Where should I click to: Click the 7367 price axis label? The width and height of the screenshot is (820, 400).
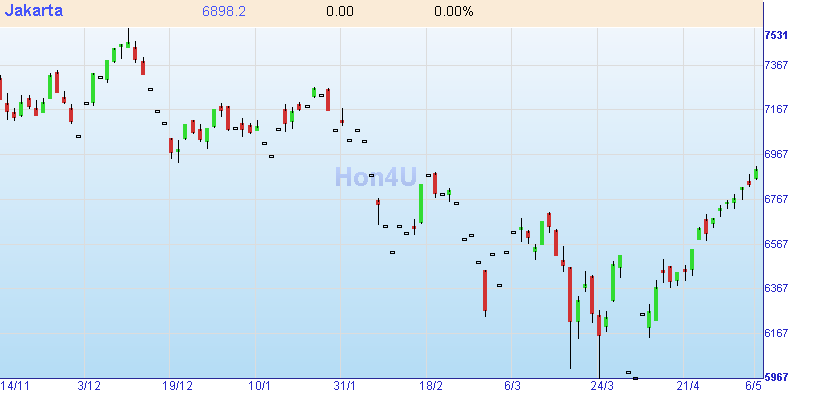[776, 65]
